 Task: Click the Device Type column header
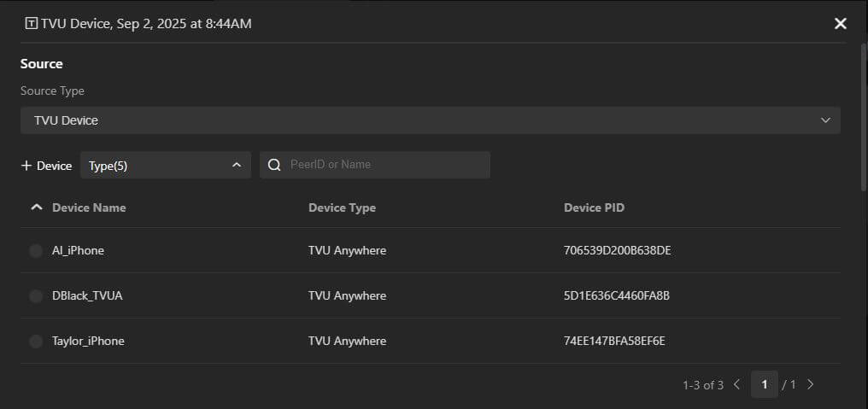point(342,207)
